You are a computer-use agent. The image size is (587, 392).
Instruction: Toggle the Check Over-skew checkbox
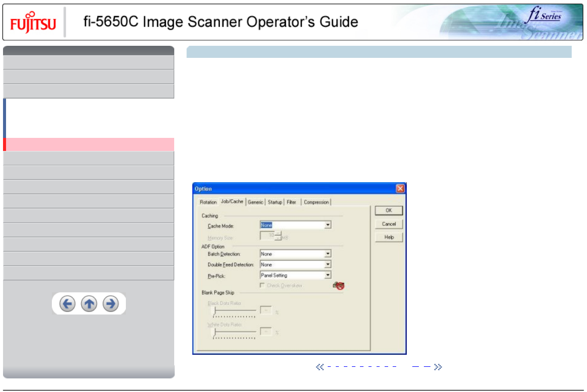(262, 285)
